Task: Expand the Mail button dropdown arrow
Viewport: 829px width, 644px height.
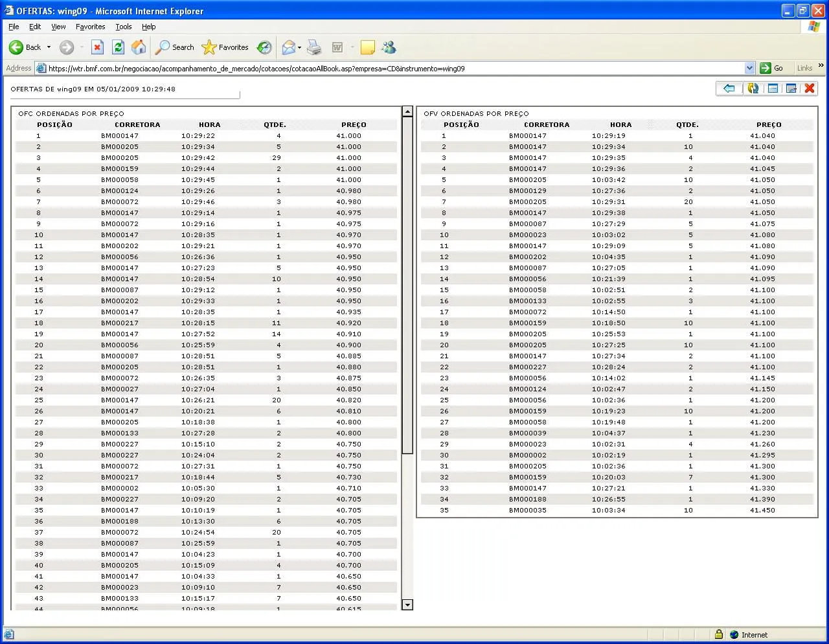Action: [299, 47]
